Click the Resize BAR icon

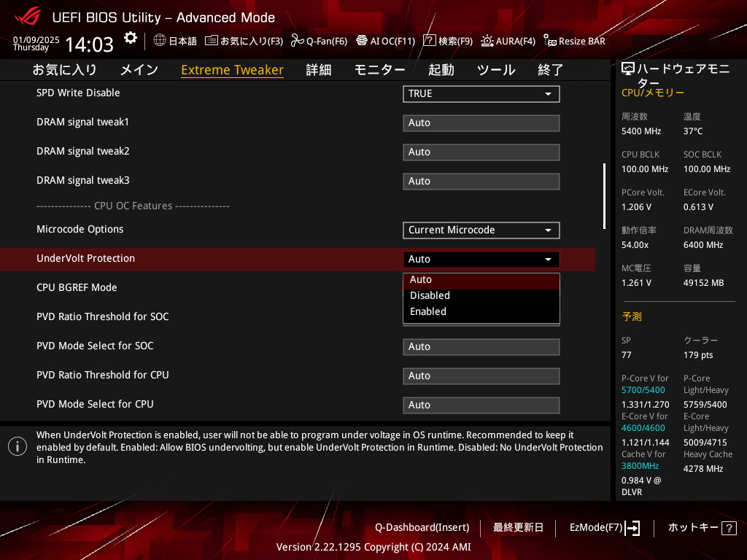(x=550, y=41)
